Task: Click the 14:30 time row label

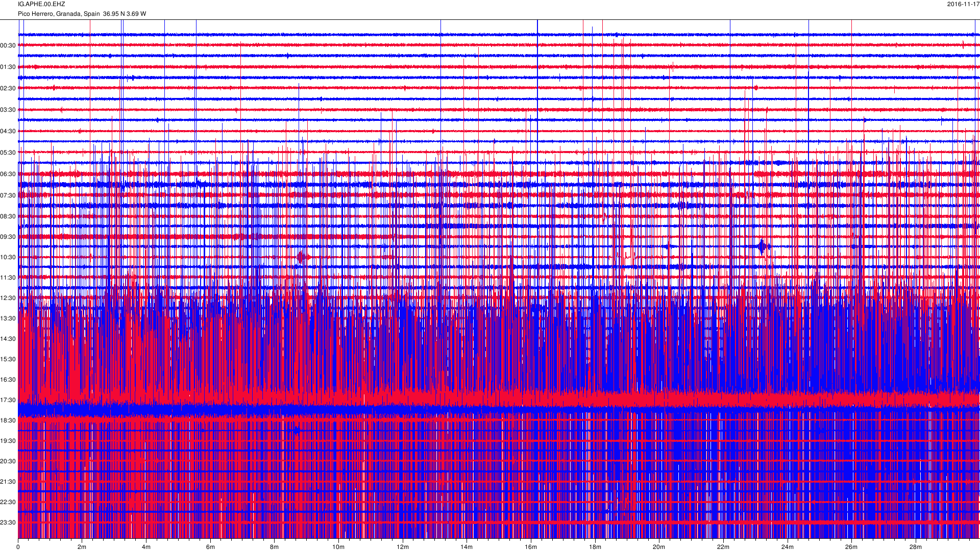Action: pos(8,339)
